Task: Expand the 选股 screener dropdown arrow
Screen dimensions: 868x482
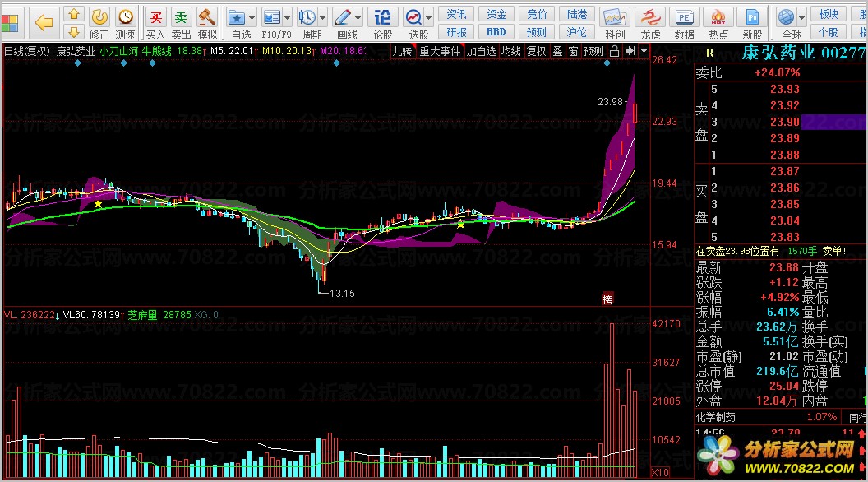Action: click(429, 18)
